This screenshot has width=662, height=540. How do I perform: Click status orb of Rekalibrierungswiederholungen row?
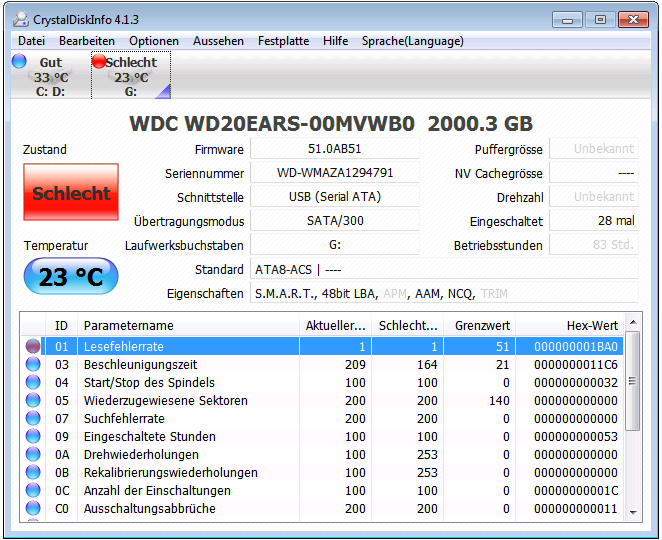click(33, 472)
